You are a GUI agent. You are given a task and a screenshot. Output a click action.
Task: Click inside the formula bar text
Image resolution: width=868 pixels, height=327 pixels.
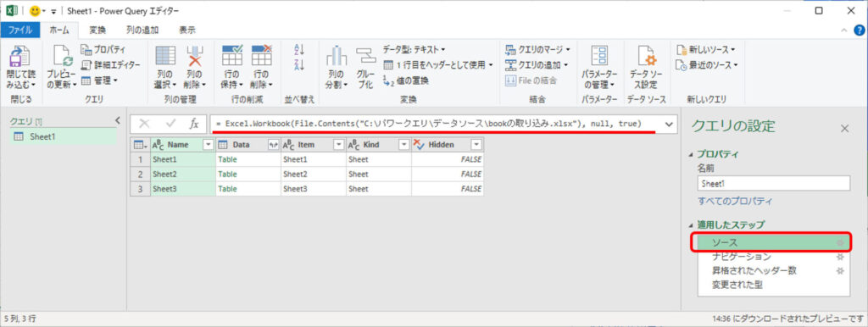coord(428,124)
